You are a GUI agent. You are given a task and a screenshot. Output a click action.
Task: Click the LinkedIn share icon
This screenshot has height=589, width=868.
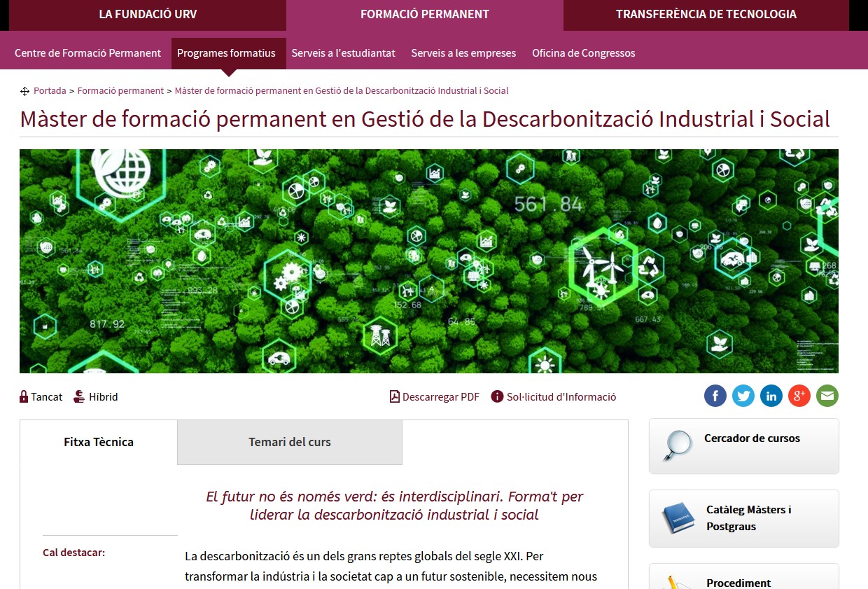771,396
